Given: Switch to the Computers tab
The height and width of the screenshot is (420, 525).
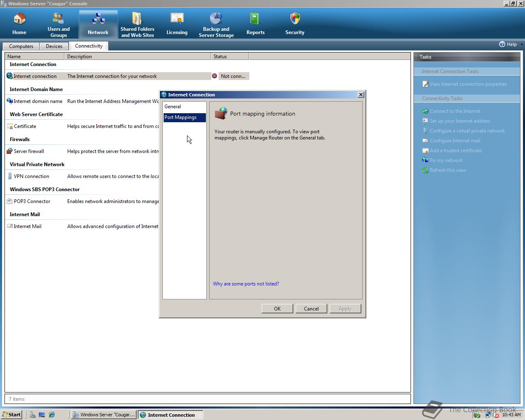Looking at the screenshot, I should [21, 46].
